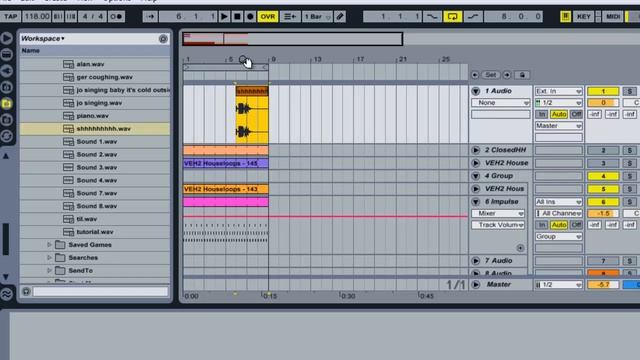Screen dimensions: 640x360
Task: Open File Browser 3
Action: [7, 120]
